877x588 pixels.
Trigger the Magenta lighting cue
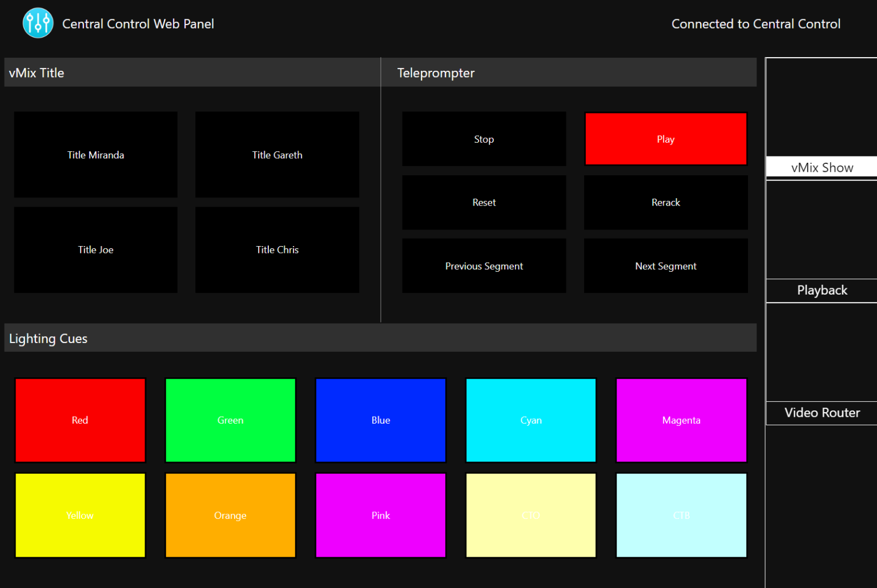point(681,420)
